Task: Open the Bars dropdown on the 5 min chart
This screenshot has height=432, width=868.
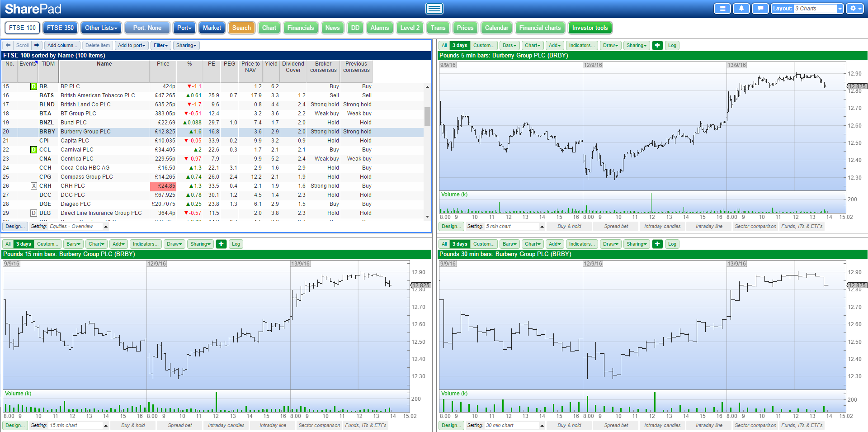Action: [509, 45]
